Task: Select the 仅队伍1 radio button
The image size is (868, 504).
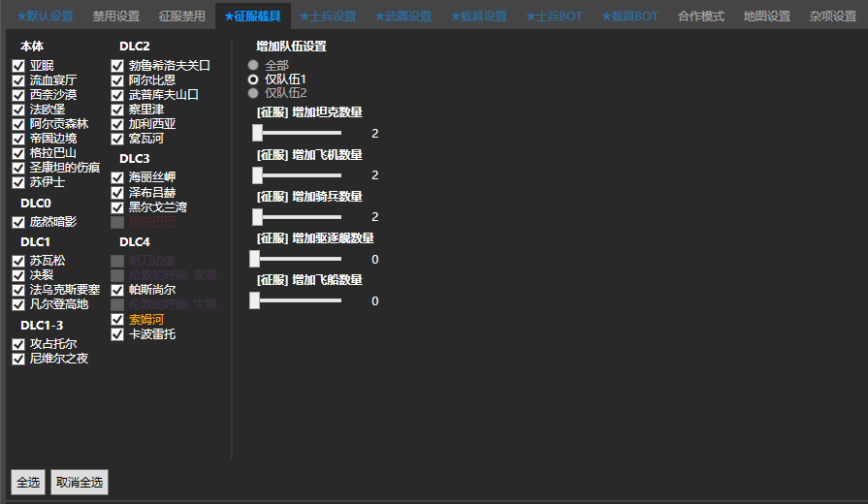Action: coord(254,79)
